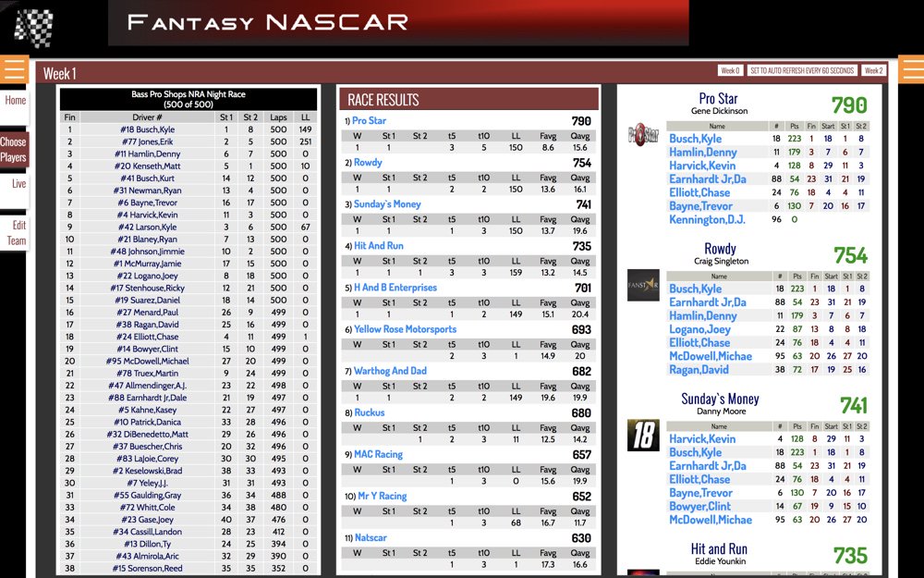Viewport: 924px width, 578px height.
Task: Select Hamlin,Denny on Pro Star roster
Action: coord(703,153)
